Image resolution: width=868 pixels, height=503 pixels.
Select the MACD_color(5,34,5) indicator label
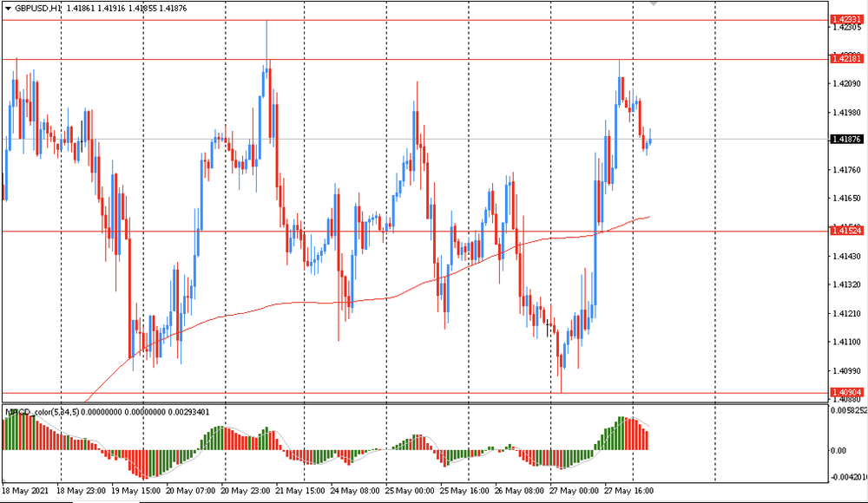pyautogui.click(x=43, y=412)
